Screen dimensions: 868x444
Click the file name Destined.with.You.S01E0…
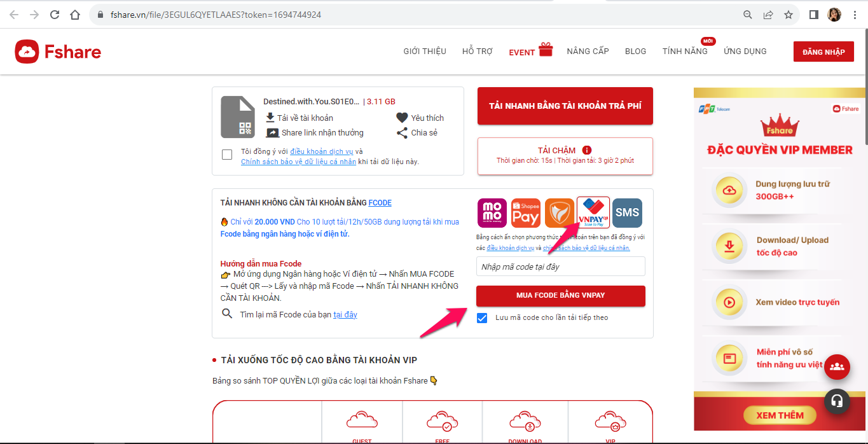312,102
